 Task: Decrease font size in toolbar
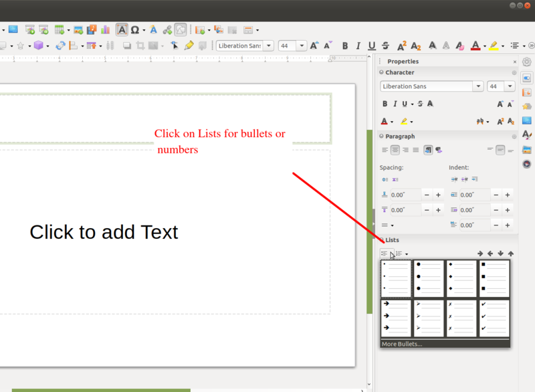point(328,45)
